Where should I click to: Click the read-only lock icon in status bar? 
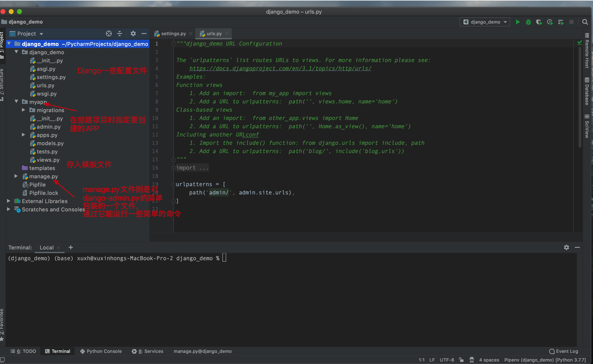coord(461,360)
